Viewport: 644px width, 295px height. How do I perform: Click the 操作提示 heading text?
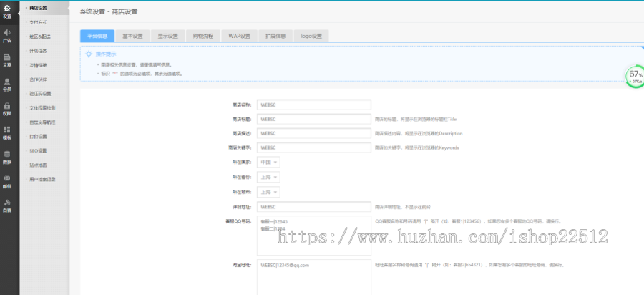pos(106,54)
